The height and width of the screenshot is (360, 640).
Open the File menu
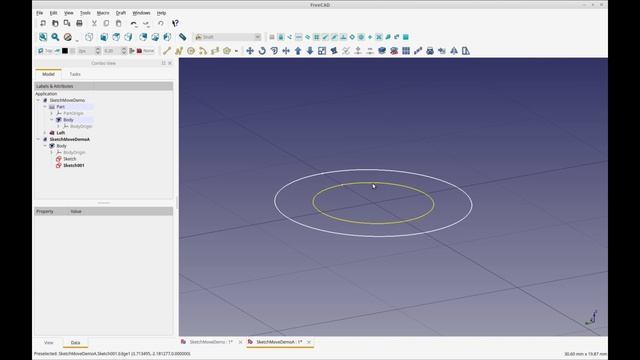40,13
